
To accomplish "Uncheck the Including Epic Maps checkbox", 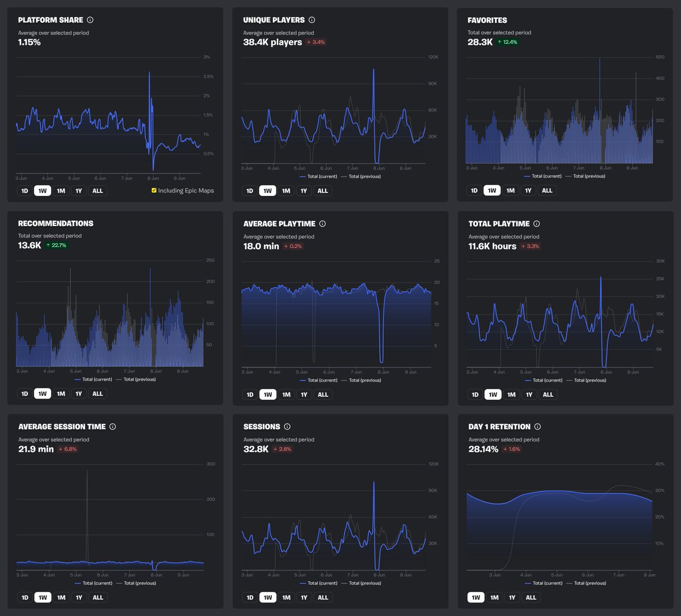I will [x=153, y=191].
